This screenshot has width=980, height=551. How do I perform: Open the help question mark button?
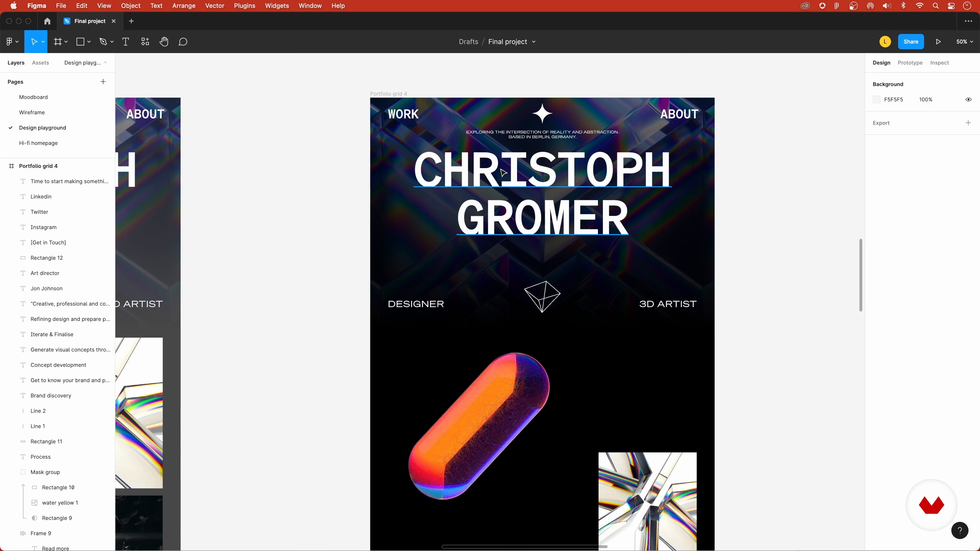960,531
